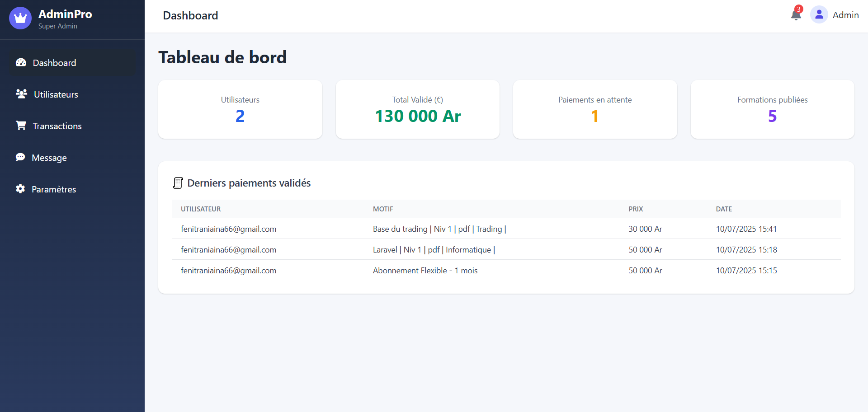Image resolution: width=868 pixels, height=412 pixels.
Task: Go to the Transactions page
Action: coord(57,126)
